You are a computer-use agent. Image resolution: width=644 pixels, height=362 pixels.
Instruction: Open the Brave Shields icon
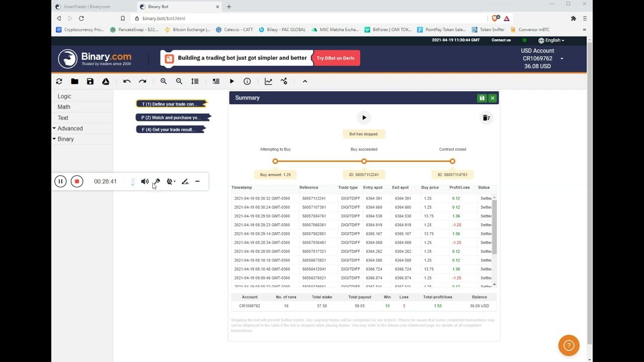pos(496,18)
